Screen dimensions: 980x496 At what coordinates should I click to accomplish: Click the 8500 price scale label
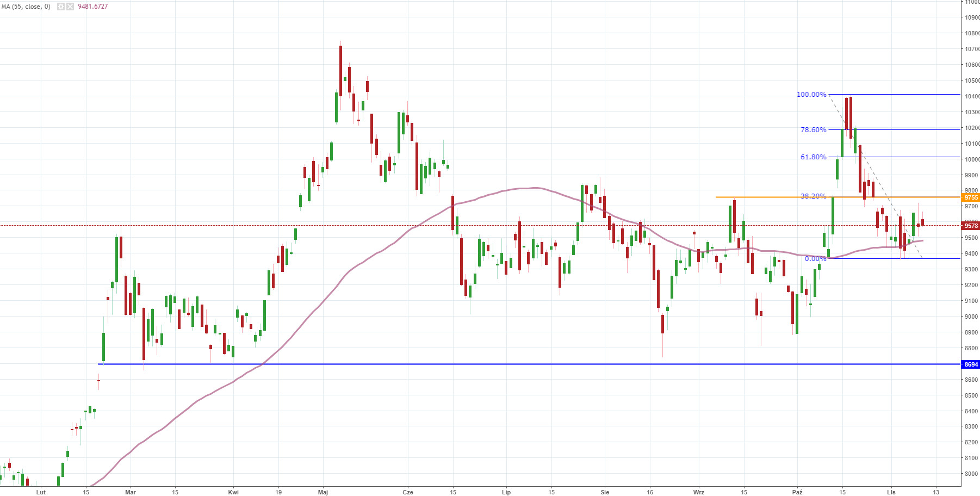pos(972,395)
